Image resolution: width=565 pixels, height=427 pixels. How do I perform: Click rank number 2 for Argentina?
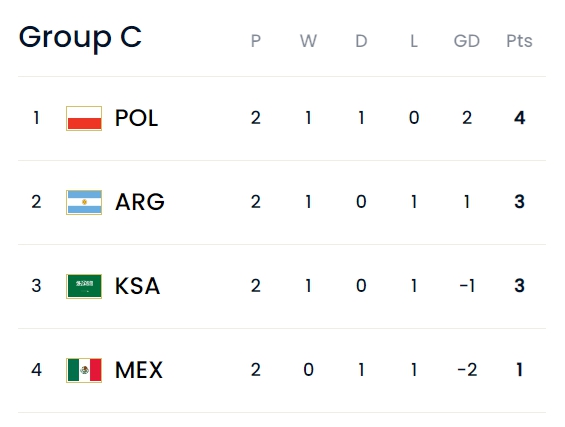click(36, 202)
